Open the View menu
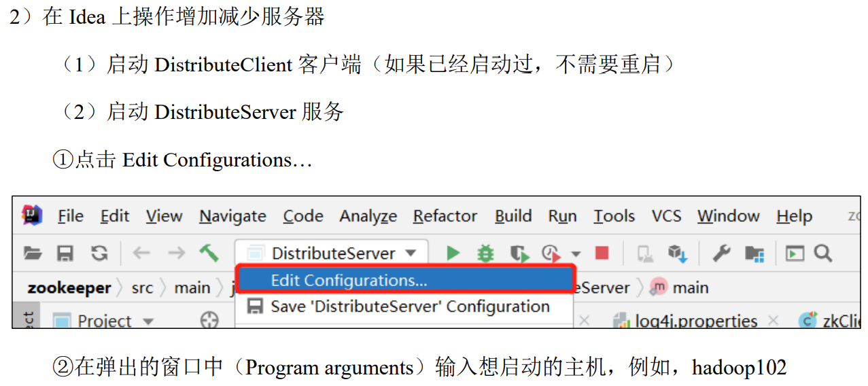Image resolution: width=868 pixels, height=386 pixels. (164, 216)
